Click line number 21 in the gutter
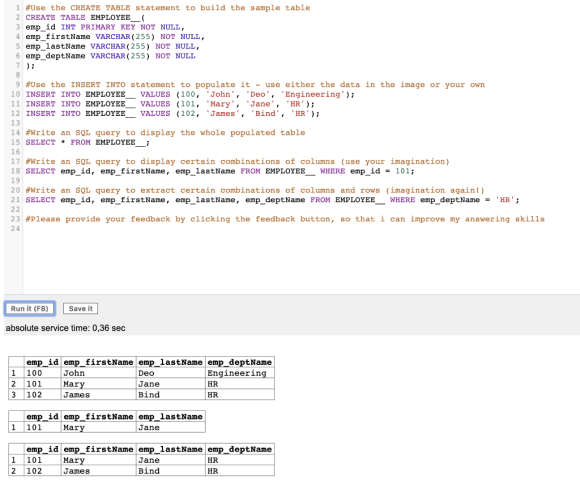 [15, 200]
